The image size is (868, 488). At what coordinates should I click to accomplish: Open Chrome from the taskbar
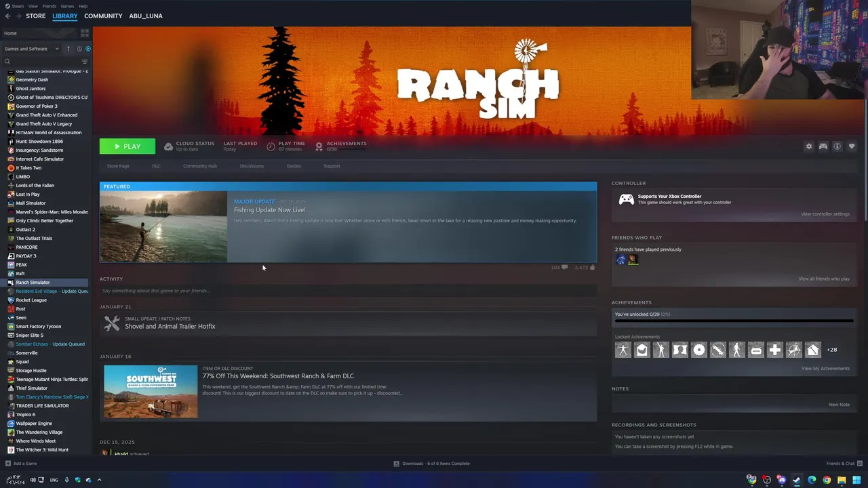827,480
